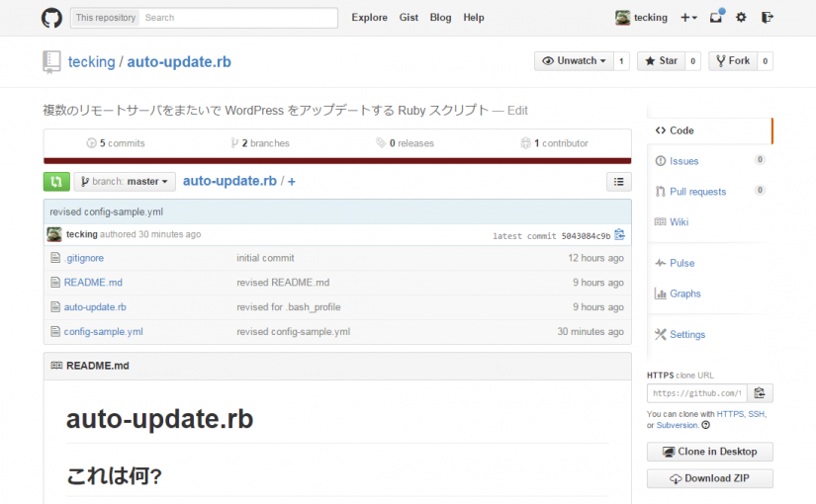Open auto-update.rb repository title link
816x504 pixels.
click(x=179, y=62)
